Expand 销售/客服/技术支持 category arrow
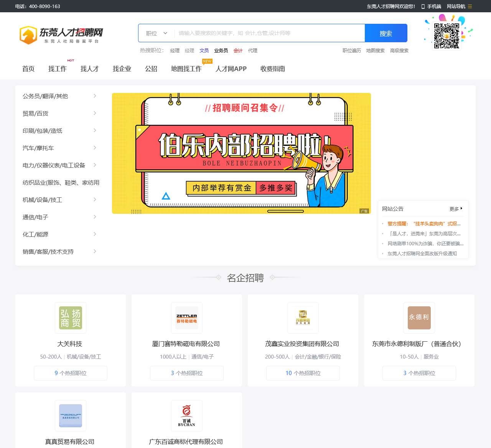Viewport: 491px width, 448px height. coord(95,251)
